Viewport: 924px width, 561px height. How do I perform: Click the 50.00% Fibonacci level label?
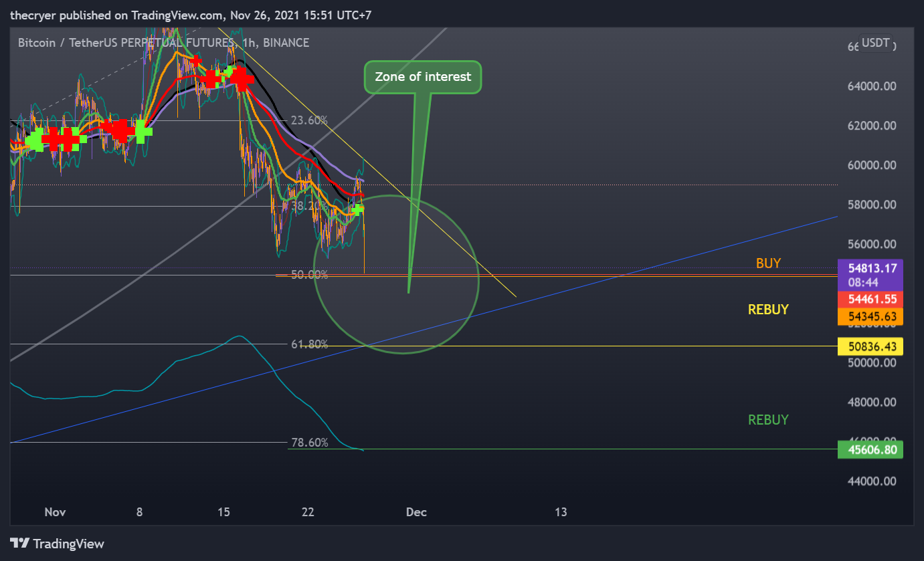pos(310,275)
